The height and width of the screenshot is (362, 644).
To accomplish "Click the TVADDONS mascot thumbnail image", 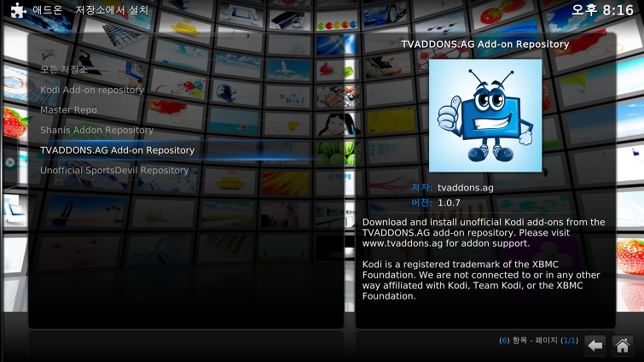I will pos(485,115).
